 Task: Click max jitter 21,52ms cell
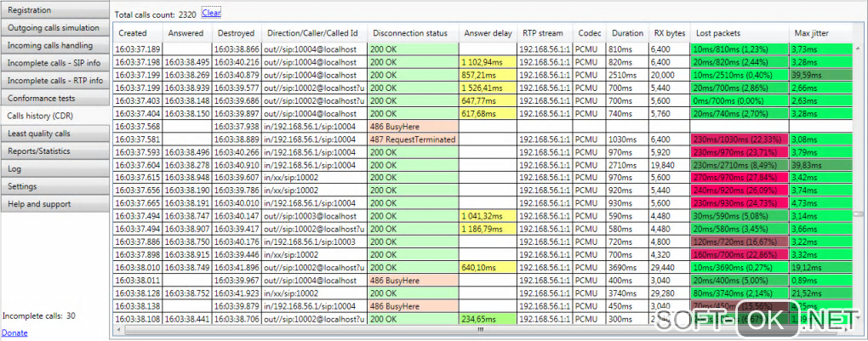click(821, 293)
